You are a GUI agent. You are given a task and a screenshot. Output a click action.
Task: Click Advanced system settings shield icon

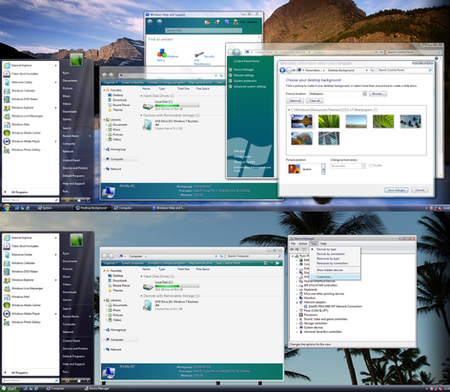point(230,87)
